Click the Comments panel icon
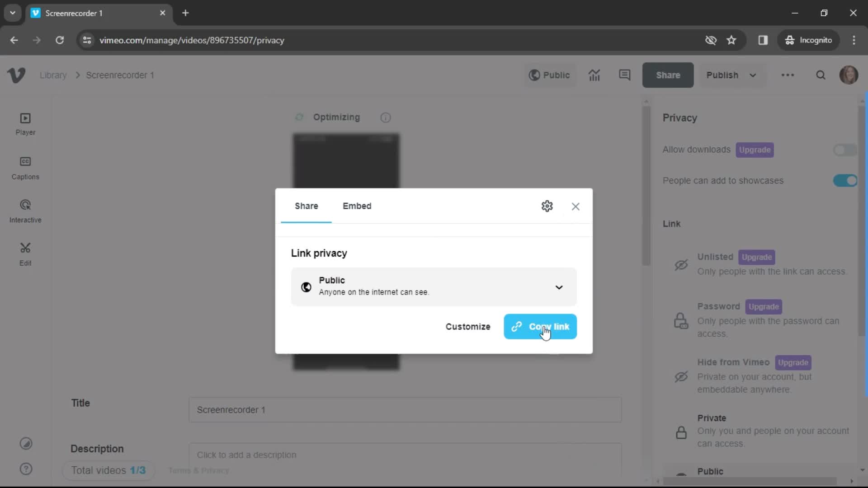 pos(625,75)
